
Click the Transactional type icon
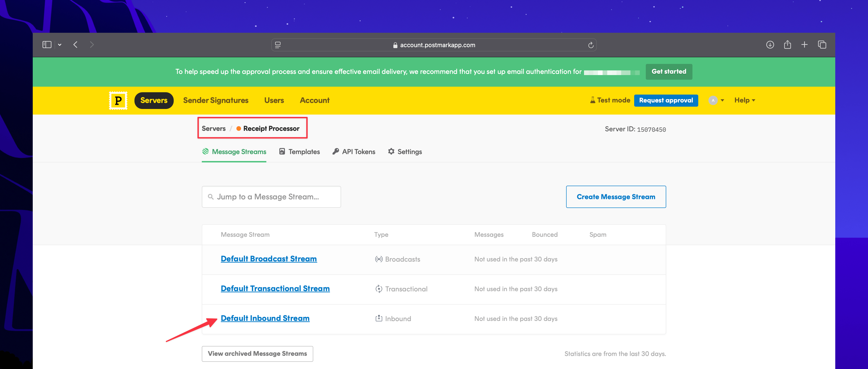(x=379, y=289)
